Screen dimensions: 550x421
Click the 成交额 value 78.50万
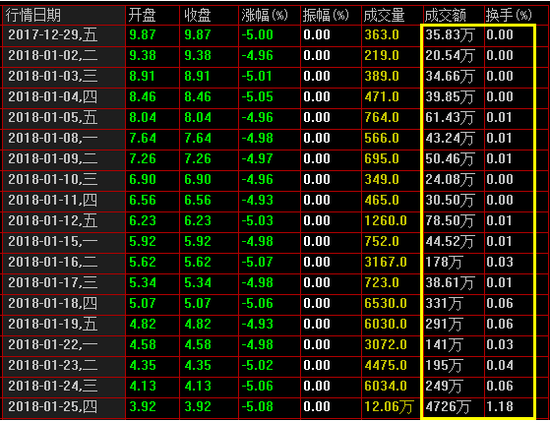coord(450,221)
